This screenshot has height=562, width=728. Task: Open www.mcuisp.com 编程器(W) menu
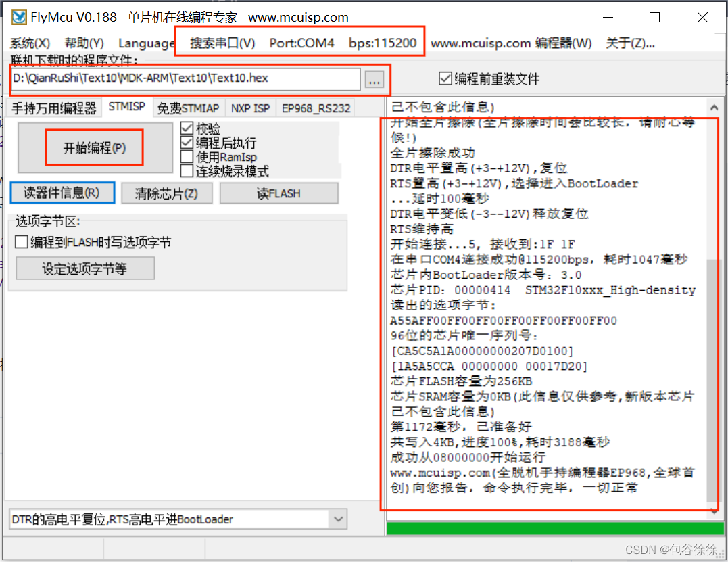(x=511, y=43)
